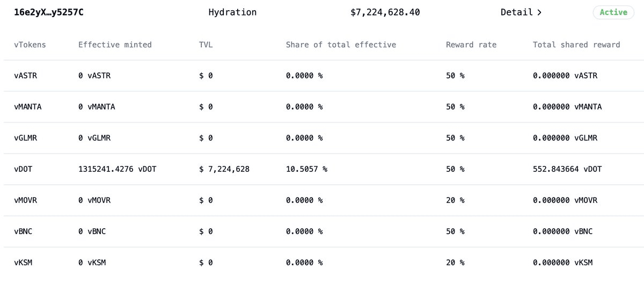644x290 pixels.
Task: Select the vBNC token row
Action: click(23, 231)
